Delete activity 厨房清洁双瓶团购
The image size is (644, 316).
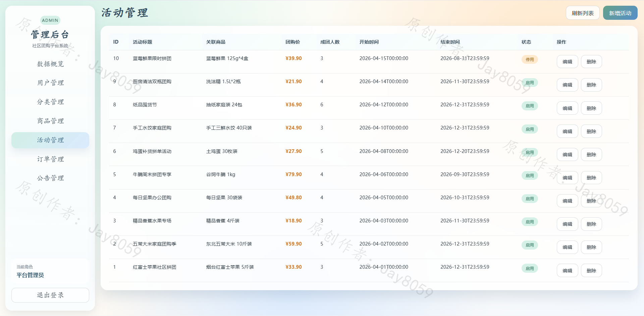click(x=591, y=85)
